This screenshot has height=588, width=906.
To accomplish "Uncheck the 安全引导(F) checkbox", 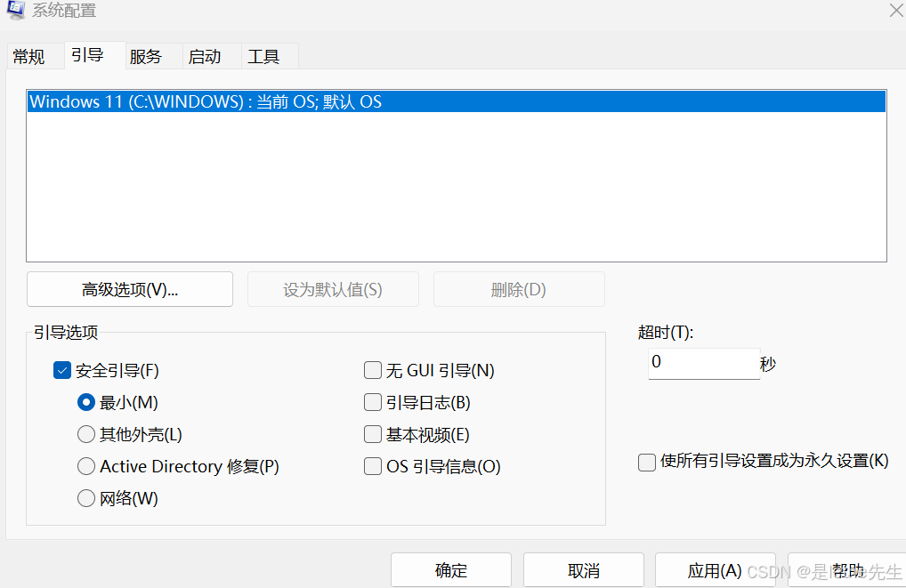I will 61,370.
